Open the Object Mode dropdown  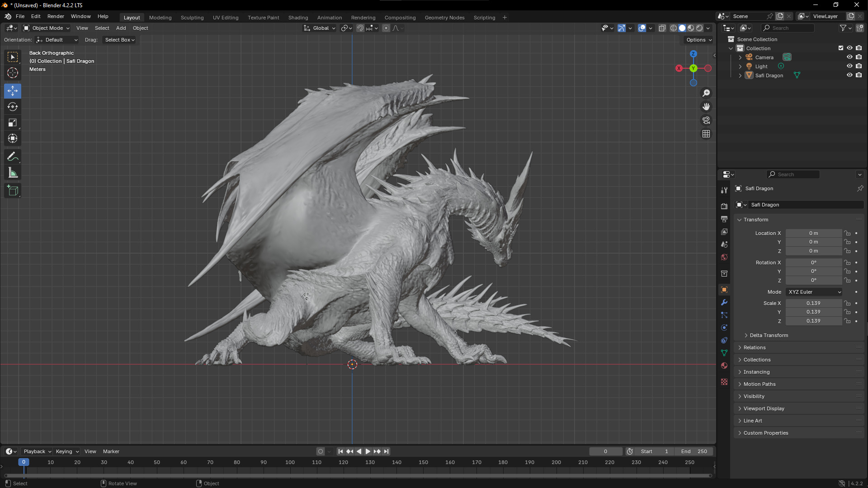47,28
